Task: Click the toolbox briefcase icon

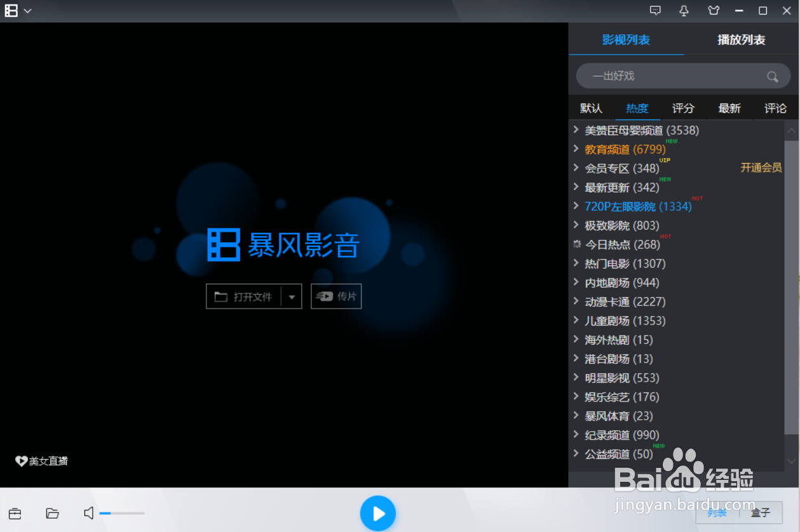Action: coord(15,513)
